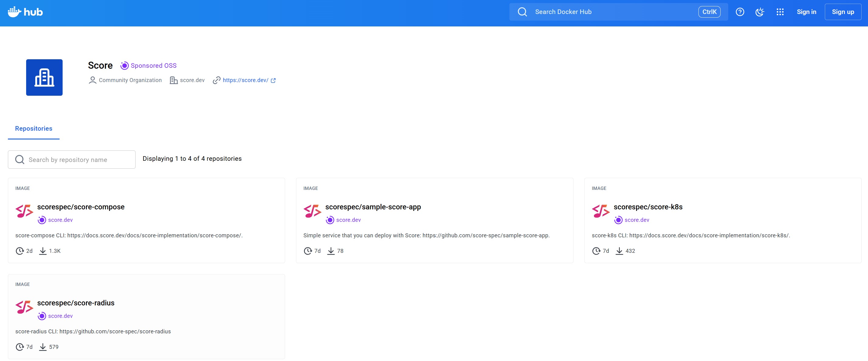868x361 pixels.
Task: Click the score-compose repository logo icon
Action: click(x=24, y=211)
